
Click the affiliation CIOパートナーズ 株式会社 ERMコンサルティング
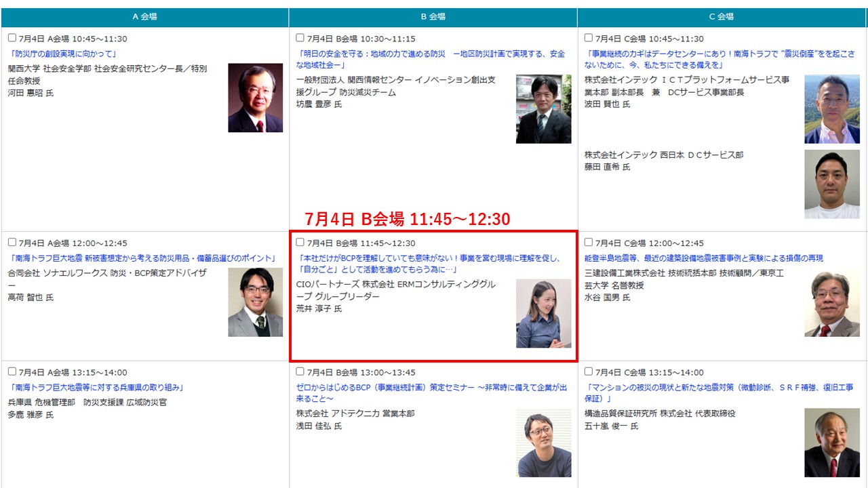(396, 290)
